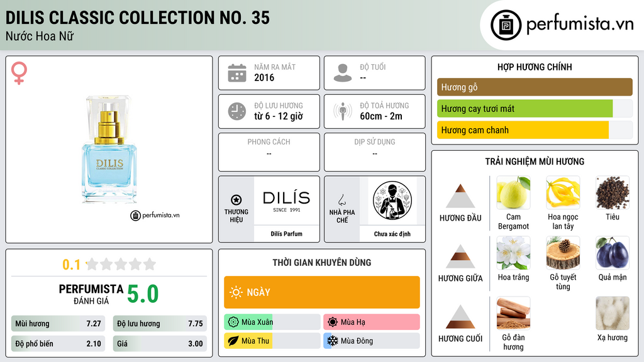Viewport: 644px width, 362px height.
Task: Click the Dịp sử dụng info card
Action: click(375, 152)
